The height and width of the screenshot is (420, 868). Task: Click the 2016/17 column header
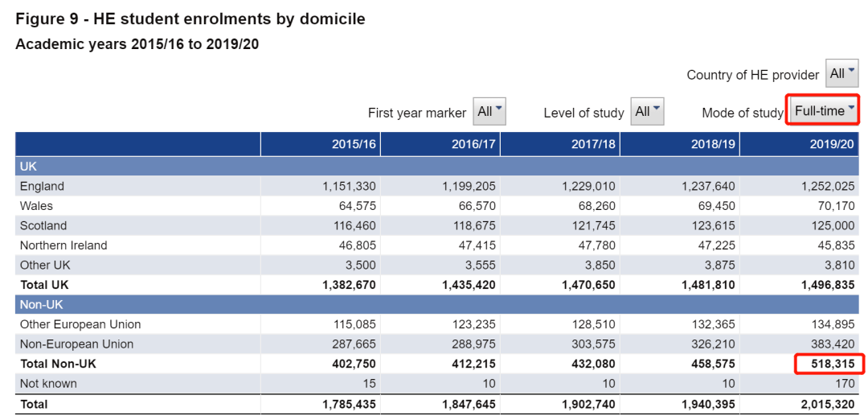coord(440,144)
